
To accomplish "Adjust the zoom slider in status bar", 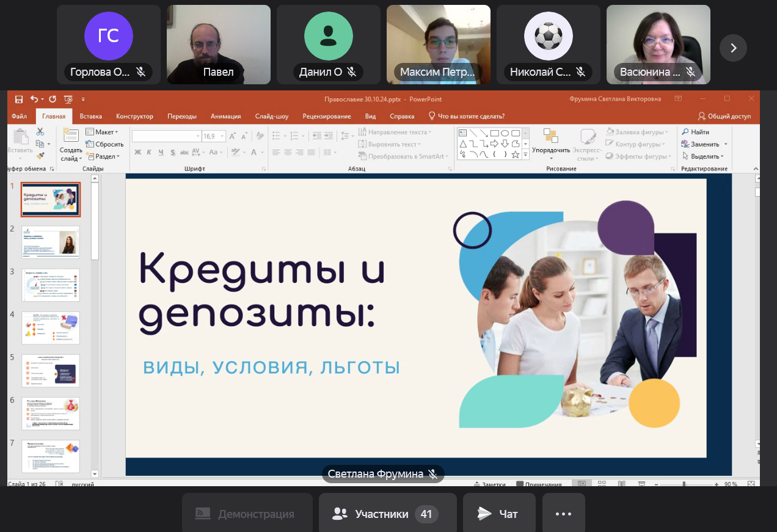I will (x=684, y=484).
